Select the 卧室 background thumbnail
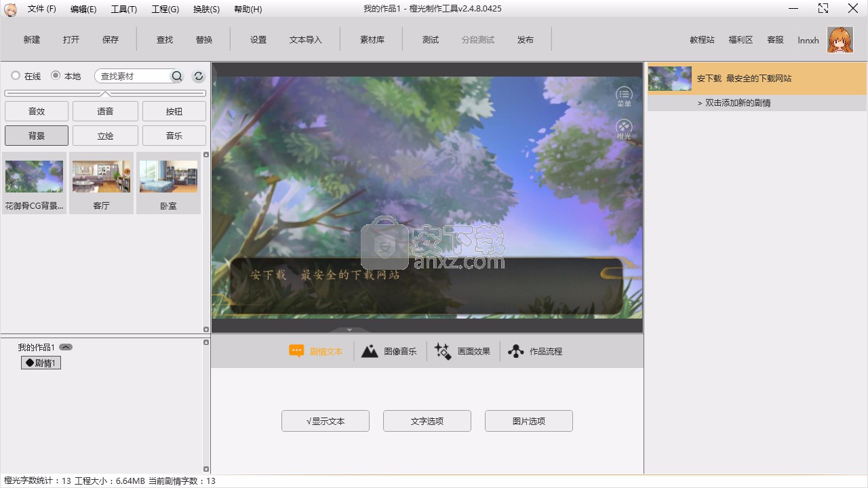 point(168,184)
